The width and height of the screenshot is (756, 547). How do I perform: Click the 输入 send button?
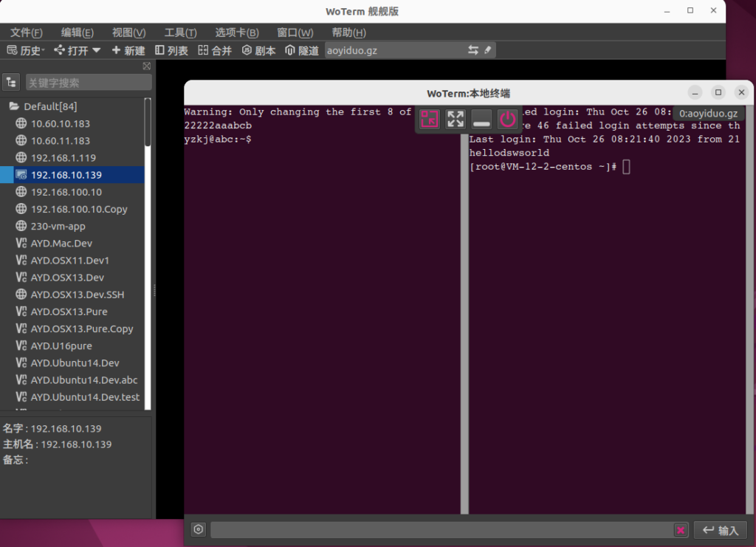pyautogui.click(x=720, y=530)
